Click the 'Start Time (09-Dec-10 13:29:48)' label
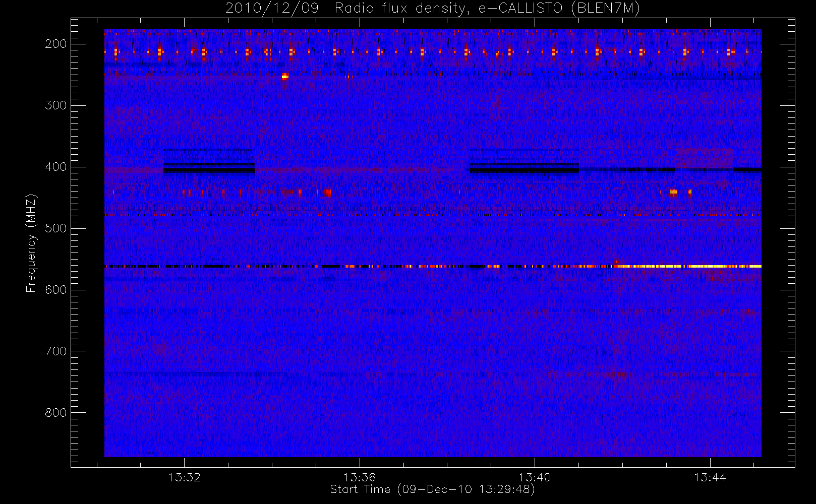Viewport: 816px width, 504px height. 432,489
